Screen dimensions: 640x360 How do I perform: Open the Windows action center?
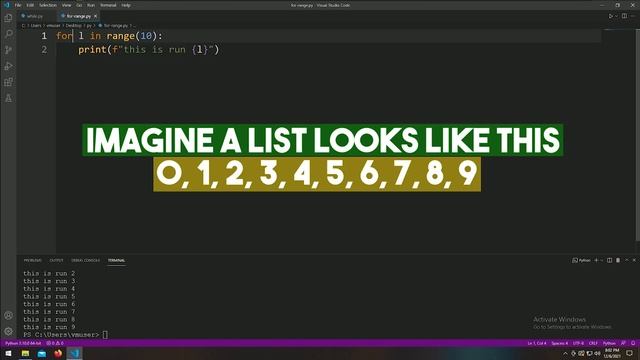(629, 353)
